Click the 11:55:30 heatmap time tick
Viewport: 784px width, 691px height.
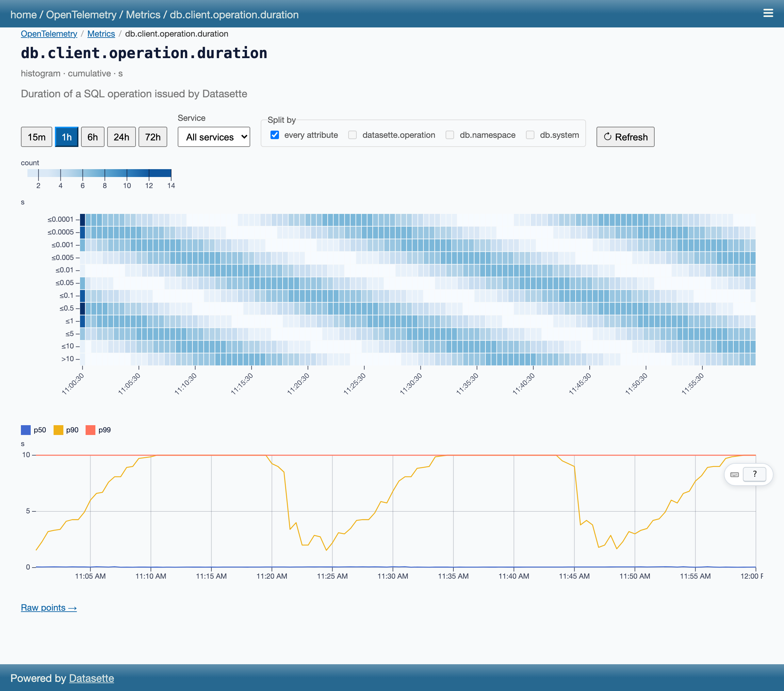693,384
